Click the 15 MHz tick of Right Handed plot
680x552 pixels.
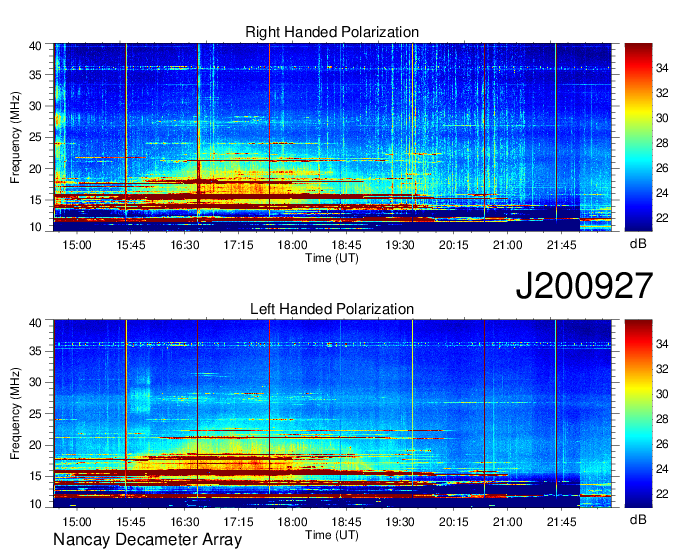tap(35, 200)
